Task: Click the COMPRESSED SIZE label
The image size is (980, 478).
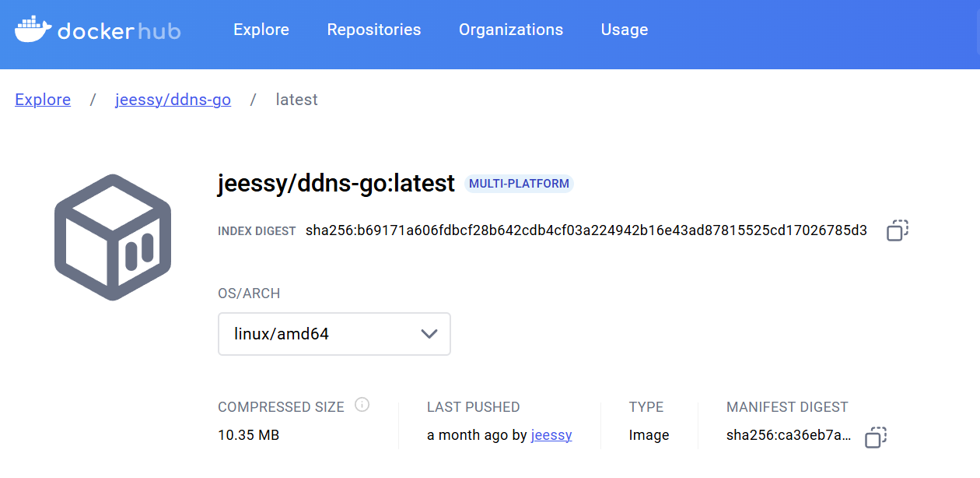Action: (281, 407)
